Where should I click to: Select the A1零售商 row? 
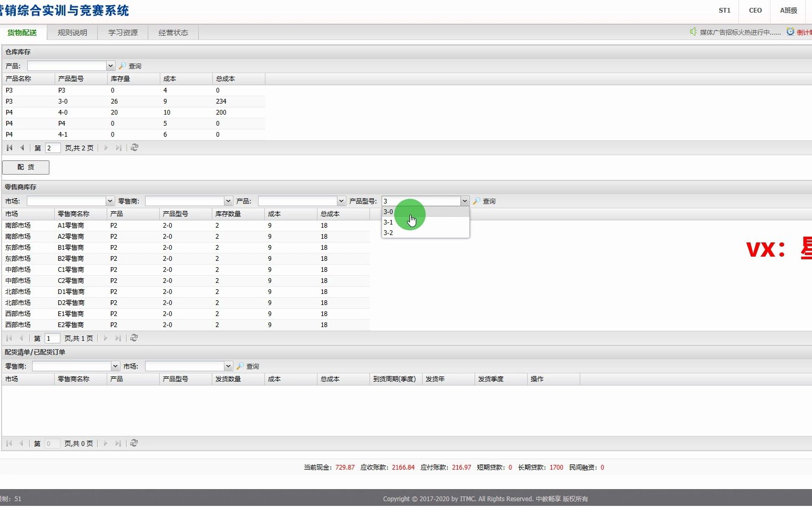186,226
